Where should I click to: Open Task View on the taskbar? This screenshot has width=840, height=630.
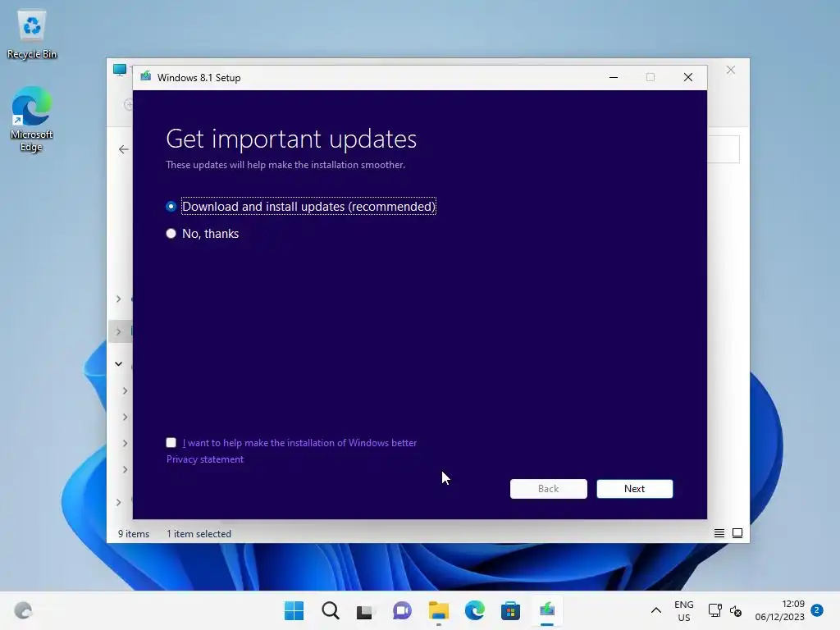[x=365, y=610]
